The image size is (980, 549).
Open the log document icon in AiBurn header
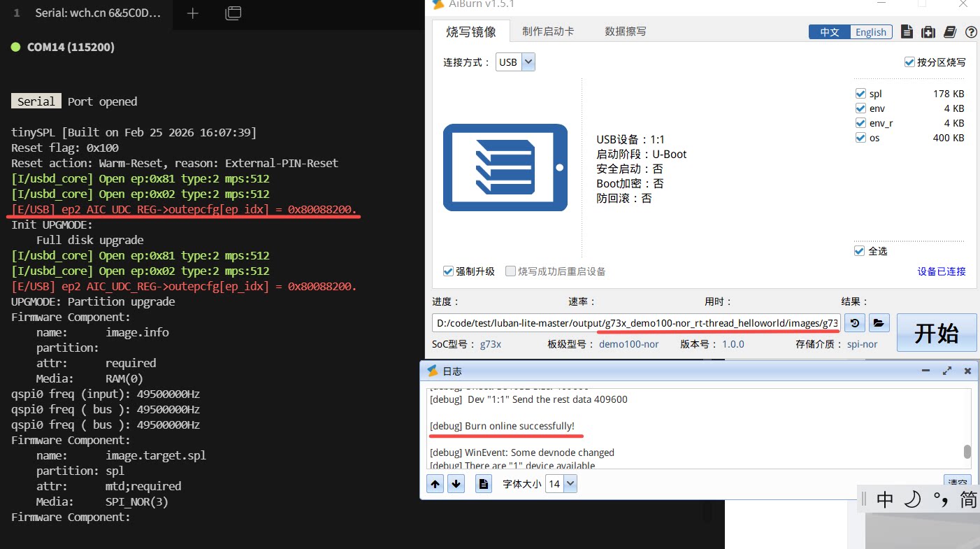(907, 31)
